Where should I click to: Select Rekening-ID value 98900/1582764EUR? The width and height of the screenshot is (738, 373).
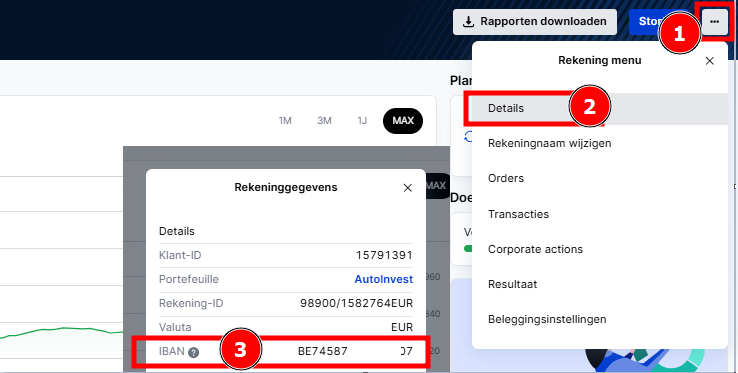point(356,303)
